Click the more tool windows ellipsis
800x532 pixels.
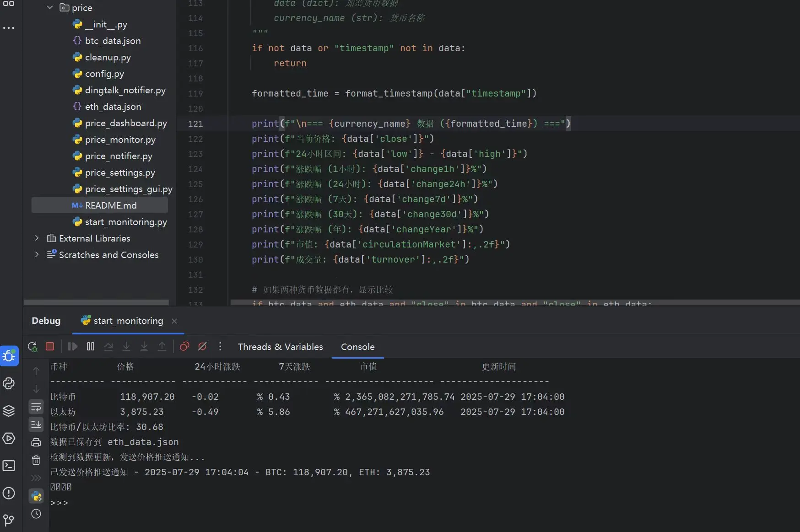(x=9, y=28)
